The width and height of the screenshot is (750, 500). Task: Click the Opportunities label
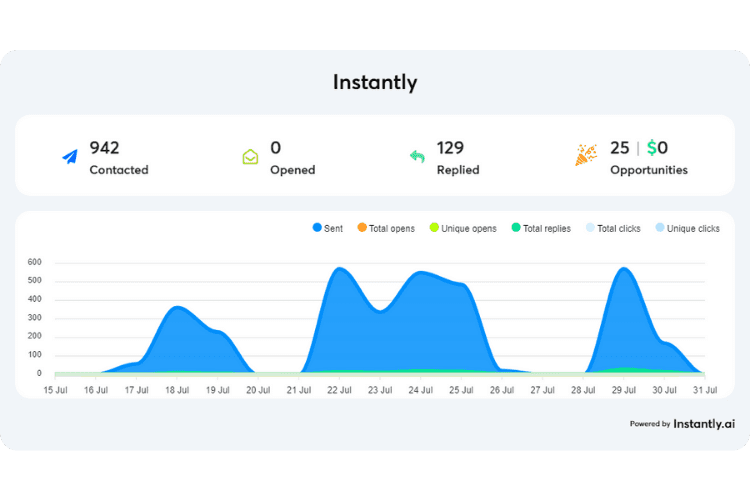tap(649, 170)
